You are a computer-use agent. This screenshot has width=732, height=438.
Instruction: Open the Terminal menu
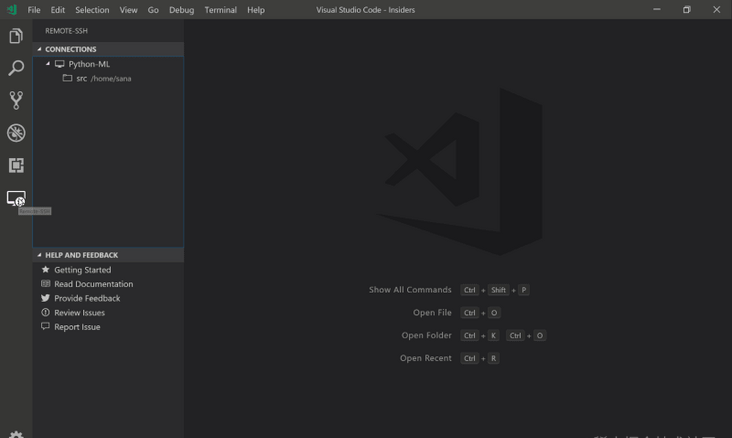(x=220, y=10)
